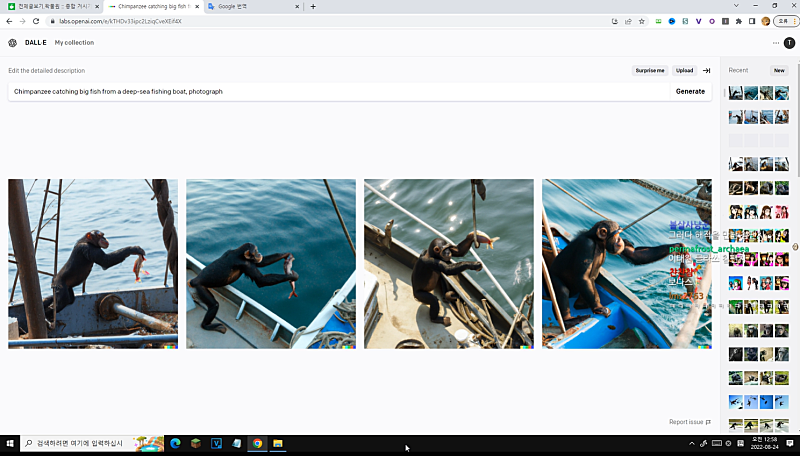The height and width of the screenshot is (456, 800).
Task: Open a new browser tab with plus
Action: (x=313, y=7)
